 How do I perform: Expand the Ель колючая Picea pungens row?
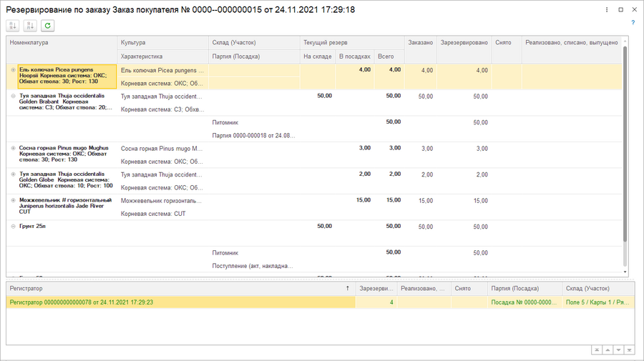coord(13,69)
